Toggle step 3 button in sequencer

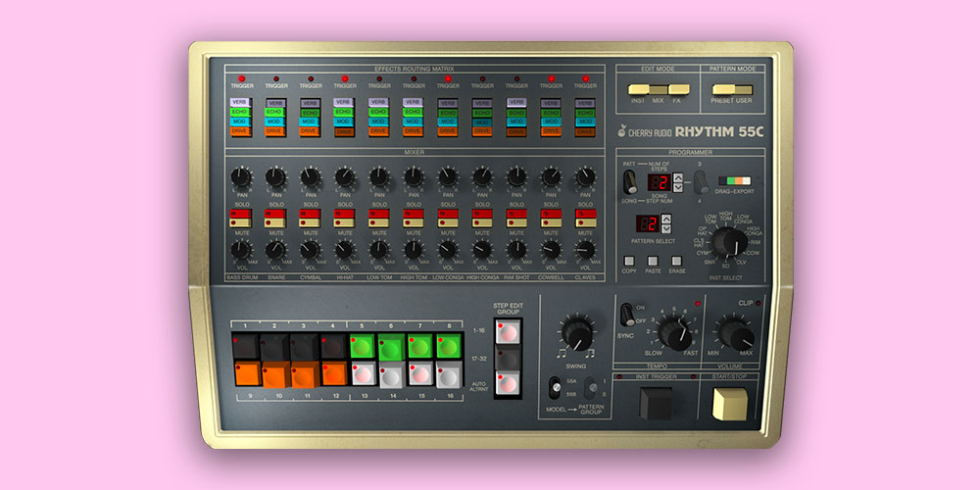pyautogui.click(x=305, y=346)
